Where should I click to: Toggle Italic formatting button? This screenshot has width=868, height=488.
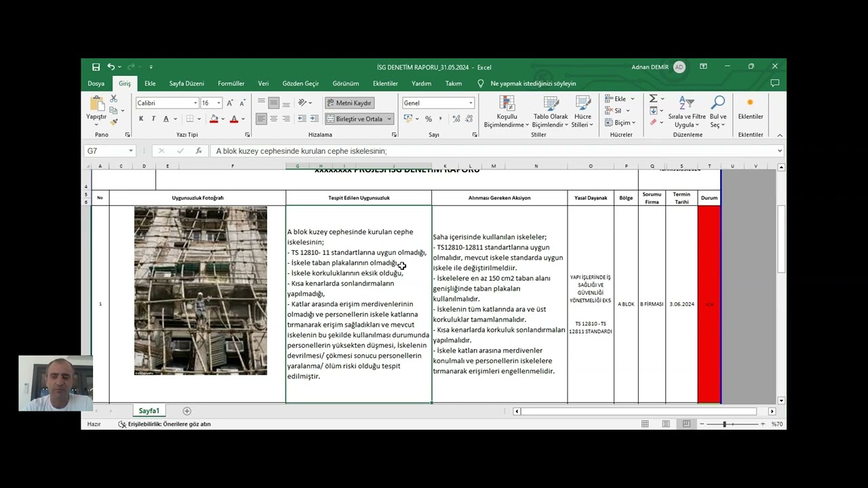point(153,119)
